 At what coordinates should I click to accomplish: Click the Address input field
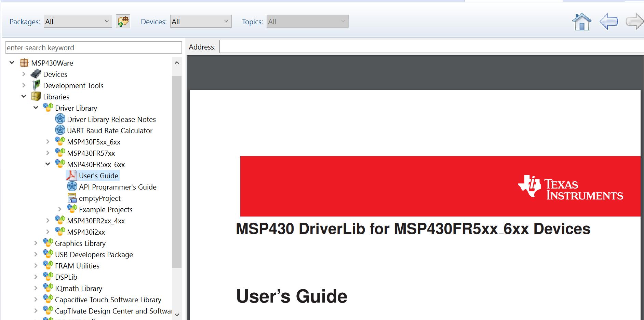[x=431, y=47]
